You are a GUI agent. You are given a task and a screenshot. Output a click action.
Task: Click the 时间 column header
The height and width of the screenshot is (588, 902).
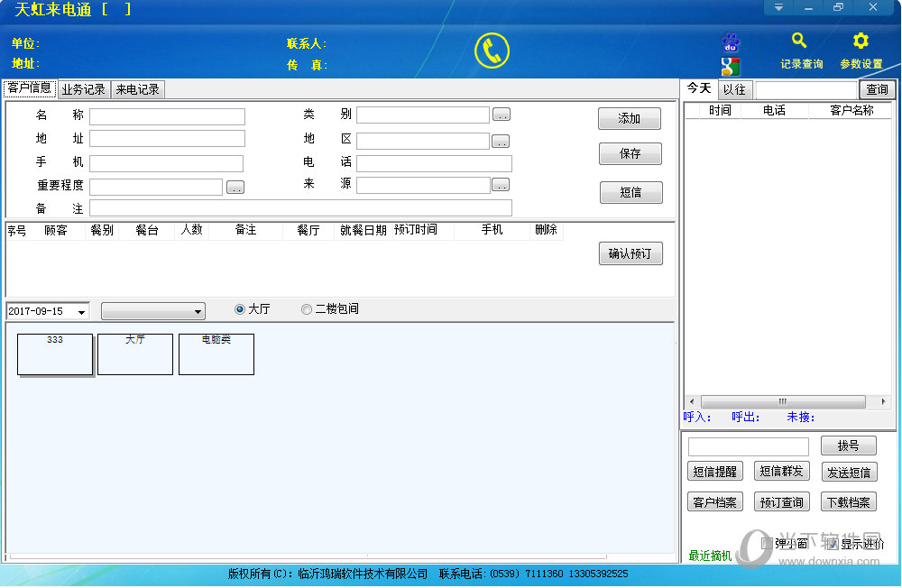(720, 110)
